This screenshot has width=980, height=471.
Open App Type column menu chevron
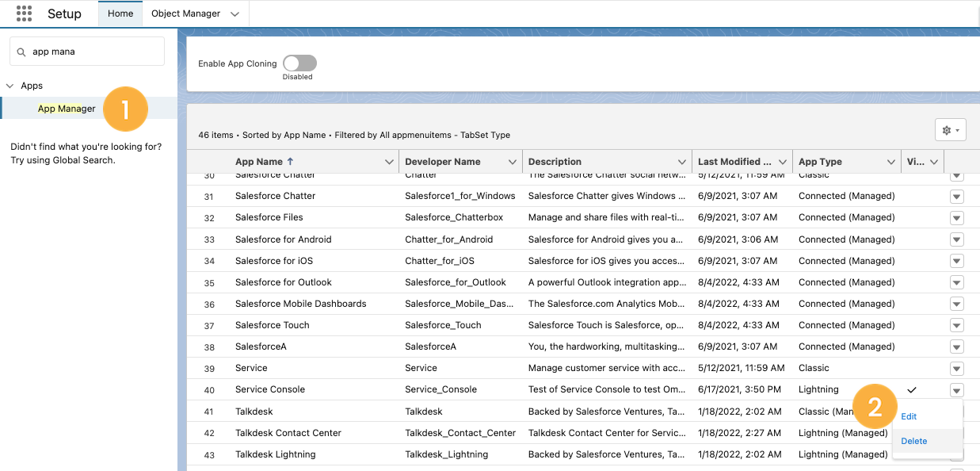[x=891, y=162]
